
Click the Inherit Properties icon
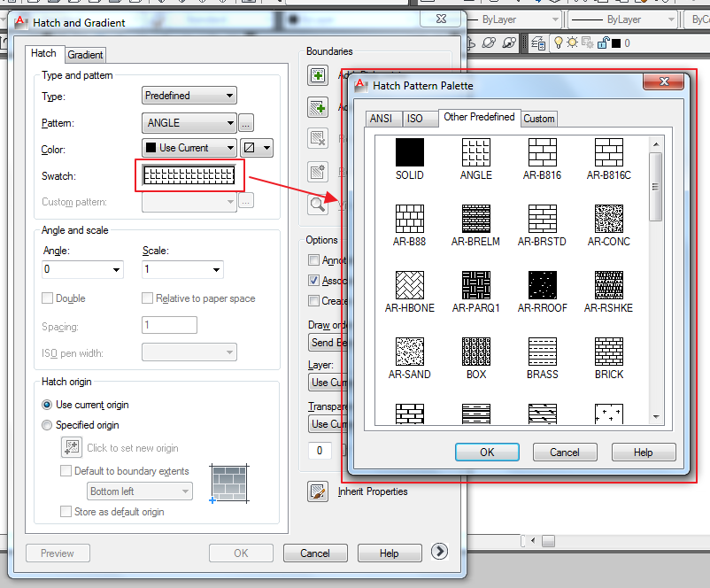click(x=318, y=491)
